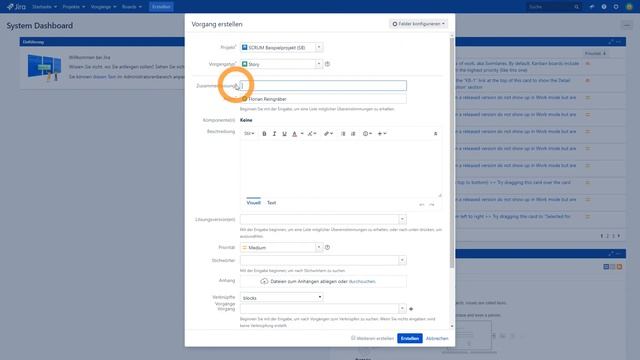Click the field containing Florian Reingräber

323,99
